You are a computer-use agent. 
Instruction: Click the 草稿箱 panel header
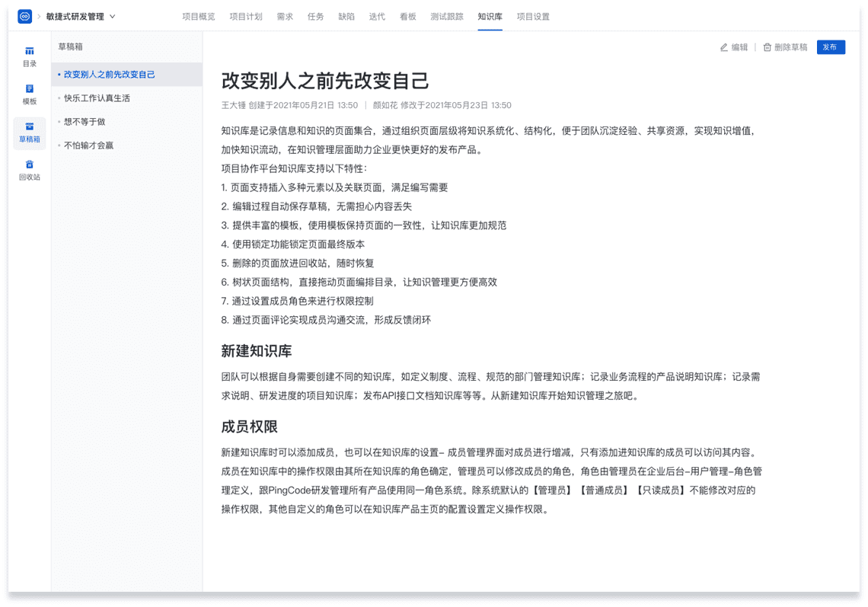pos(70,47)
